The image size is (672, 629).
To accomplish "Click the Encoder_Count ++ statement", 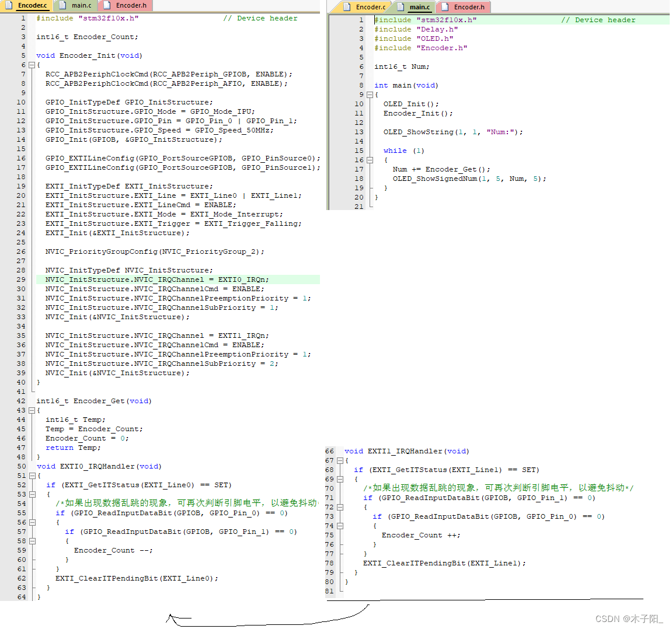I will point(420,535).
